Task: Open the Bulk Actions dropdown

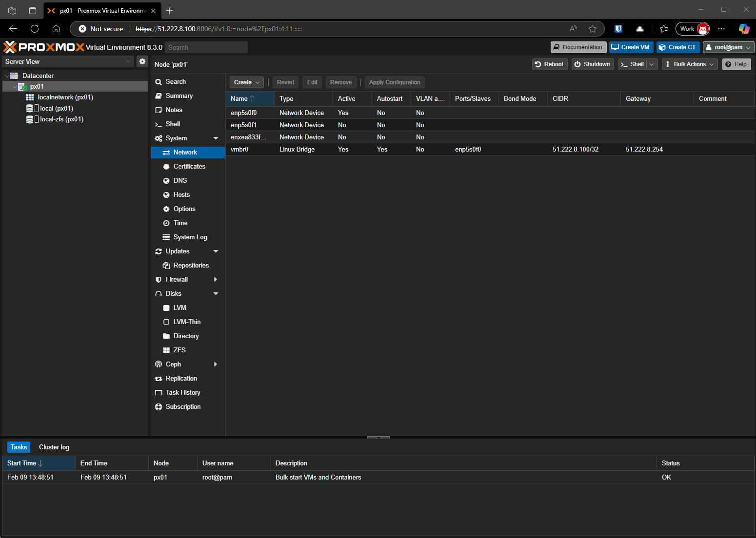Action: point(689,64)
